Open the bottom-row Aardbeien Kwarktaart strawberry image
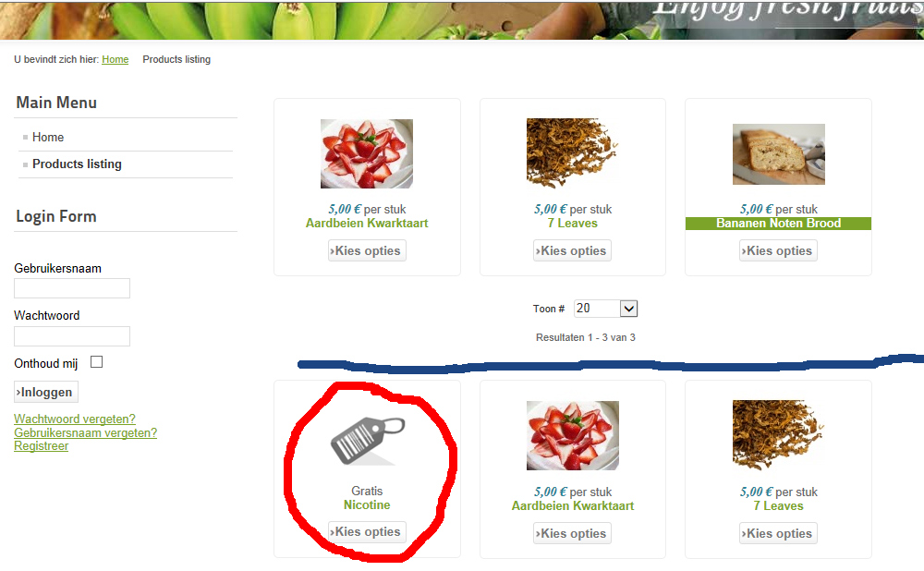 573,435
